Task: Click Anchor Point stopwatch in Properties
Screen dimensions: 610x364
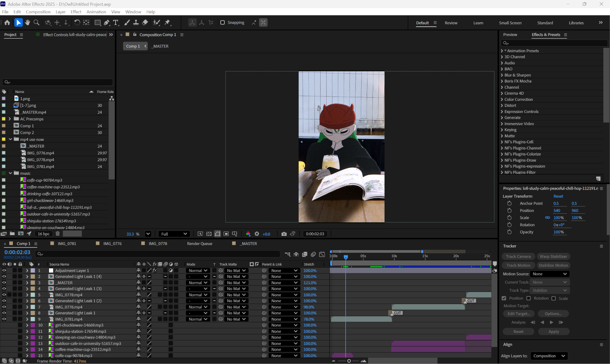Action: pos(509,203)
